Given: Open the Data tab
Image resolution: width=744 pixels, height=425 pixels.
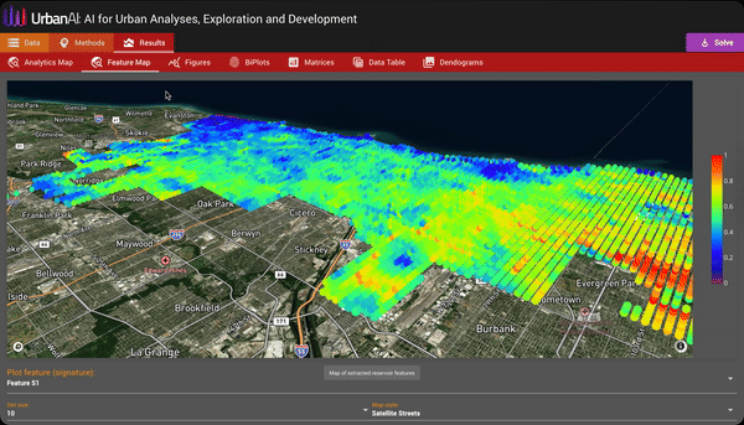Looking at the screenshot, I should 24,43.
